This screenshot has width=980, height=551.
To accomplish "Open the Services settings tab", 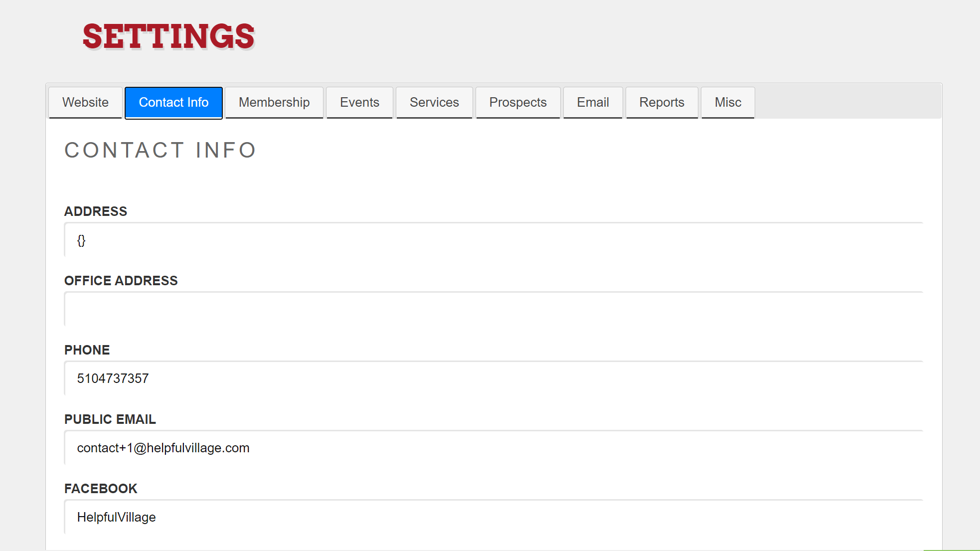I will point(434,102).
